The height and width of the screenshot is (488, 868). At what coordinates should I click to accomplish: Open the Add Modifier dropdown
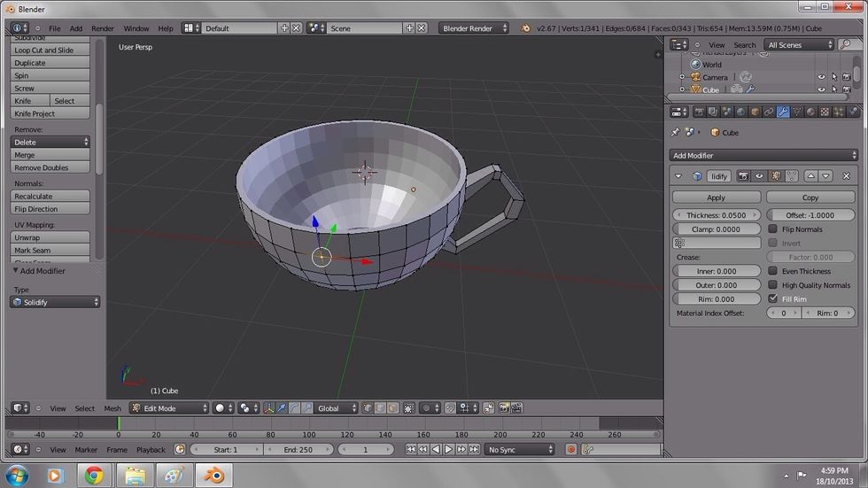coord(763,156)
